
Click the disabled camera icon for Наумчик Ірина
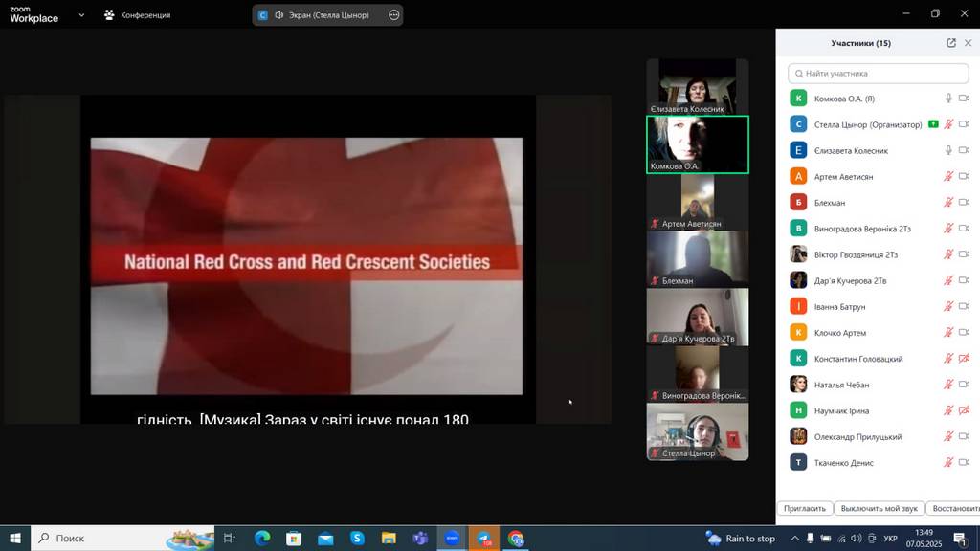[964, 410]
